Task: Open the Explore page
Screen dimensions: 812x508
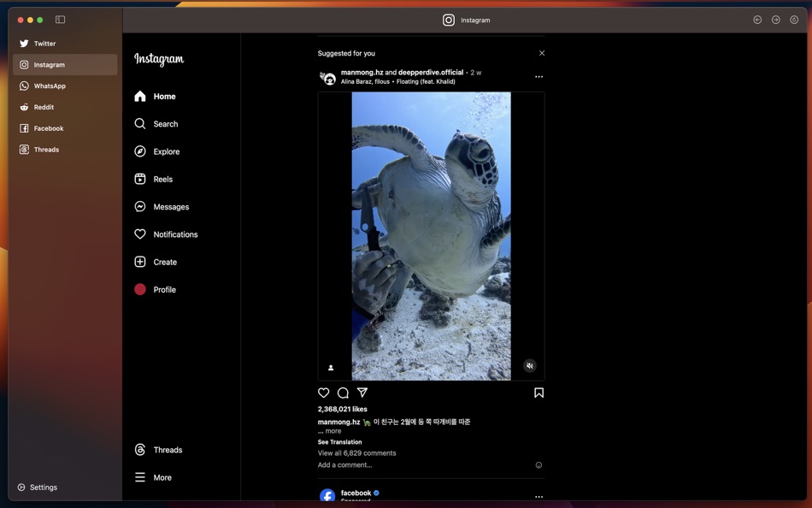Action: click(157, 151)
